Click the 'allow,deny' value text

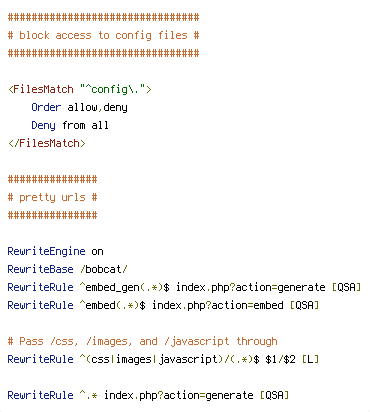97,107
